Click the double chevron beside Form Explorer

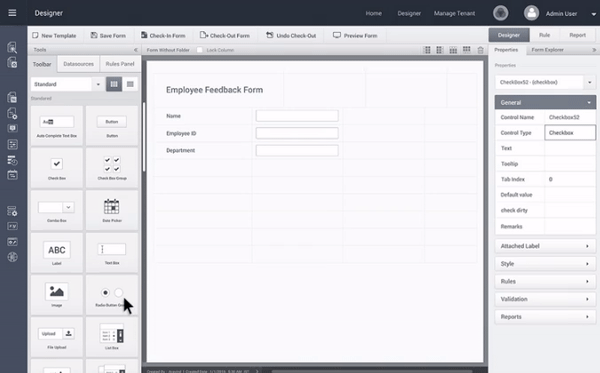(594, 50)
